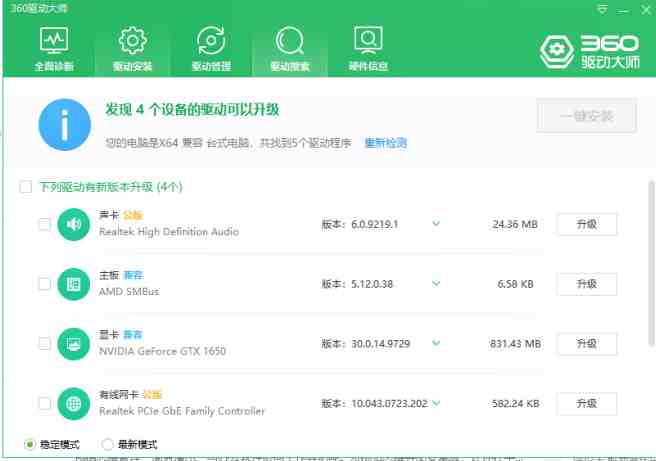Click 升级 for NVIDIA GeForce GTX 1650
This screenshot has height=461, width=656.
point(587,344)
